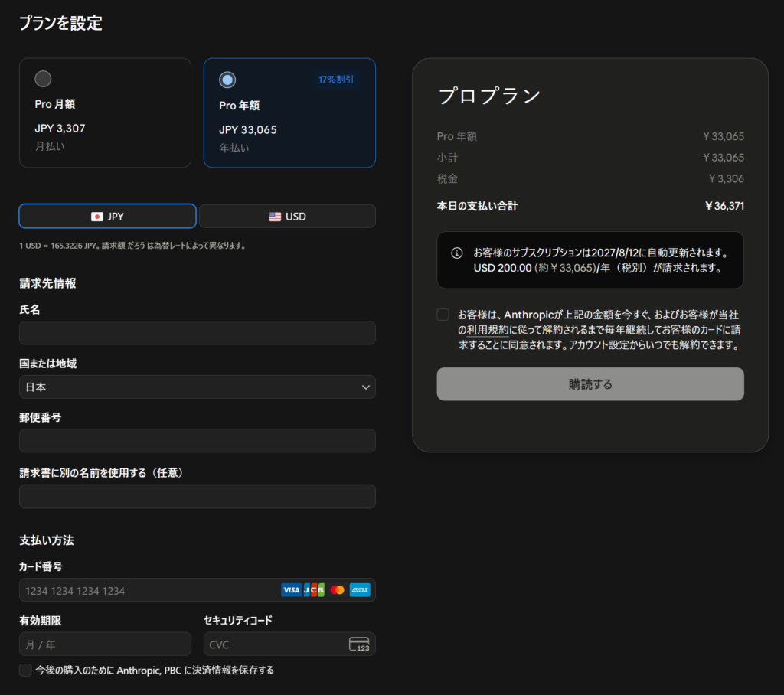Switch currency to USD
This screenshot has height=695, width=784.
point(288,217)
